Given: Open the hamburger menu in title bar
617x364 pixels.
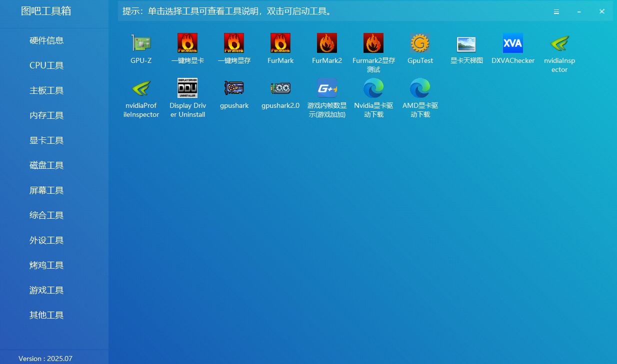Looking at the screenshot, I should [x=556, y=11].
